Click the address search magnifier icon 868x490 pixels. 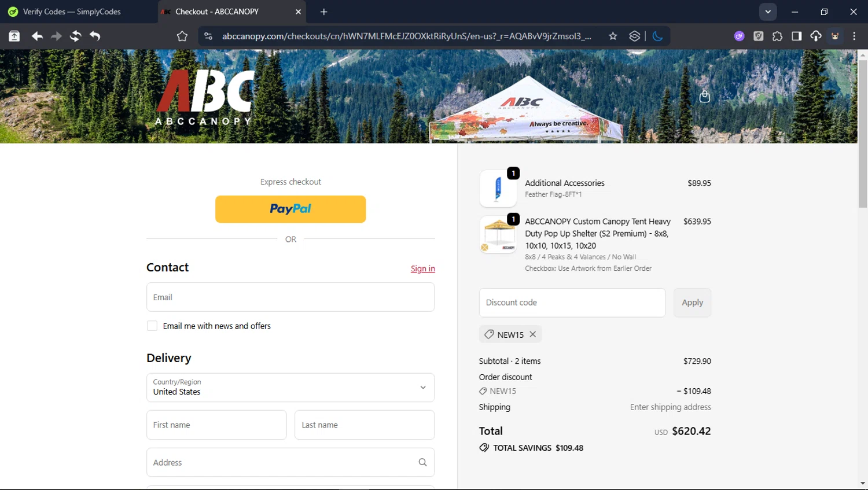point(422,462)
